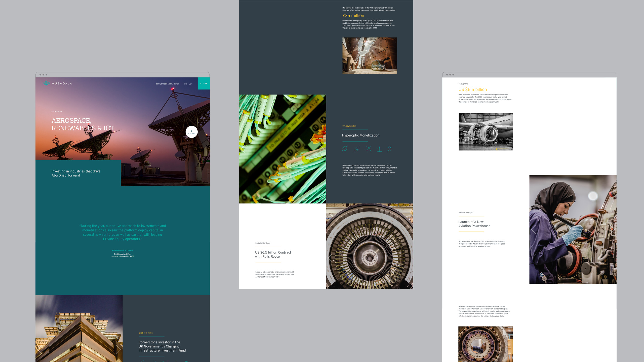Click previous arrow on the engineer woman photo
This screenshot has height=362, width=644.
534,229
